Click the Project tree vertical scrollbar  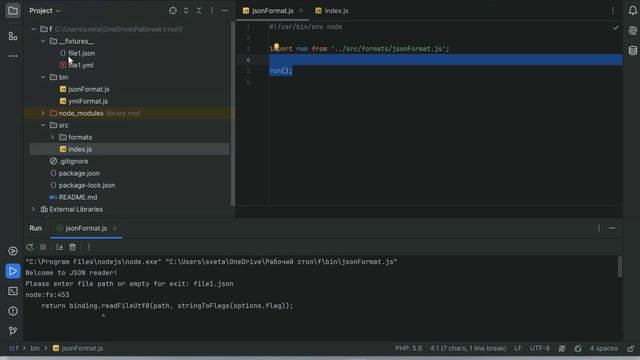(233, 113)
